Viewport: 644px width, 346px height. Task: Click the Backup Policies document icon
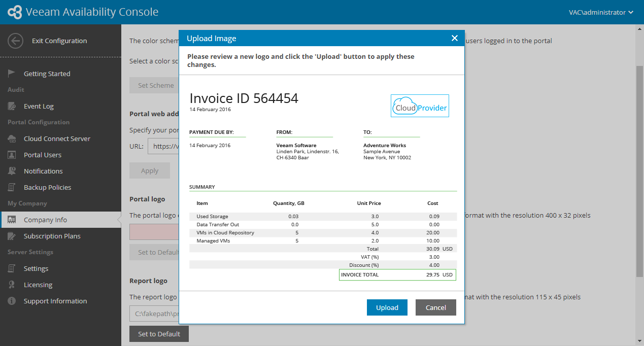[x=12, y=187]
